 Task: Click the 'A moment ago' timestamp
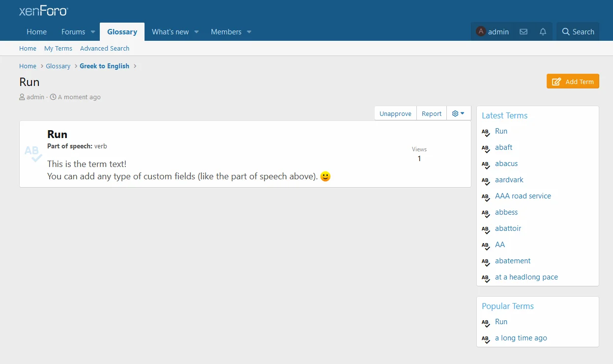[79, 97]
